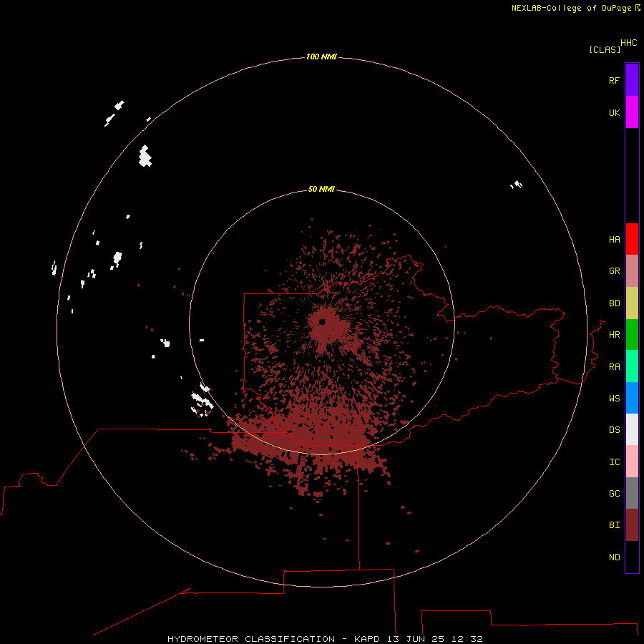
Task: Click the HHC product label
Action: [628, 43]
